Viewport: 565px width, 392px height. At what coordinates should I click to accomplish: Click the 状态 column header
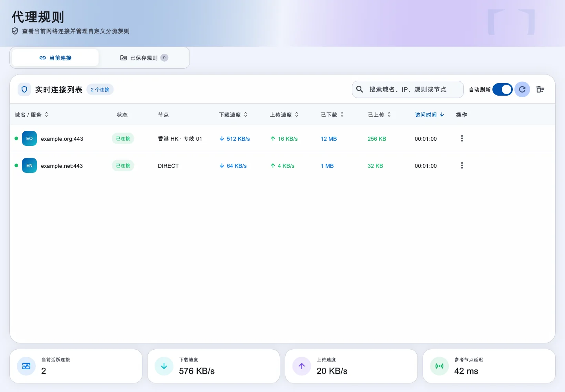pyautogui.click(x=122, y=114)
